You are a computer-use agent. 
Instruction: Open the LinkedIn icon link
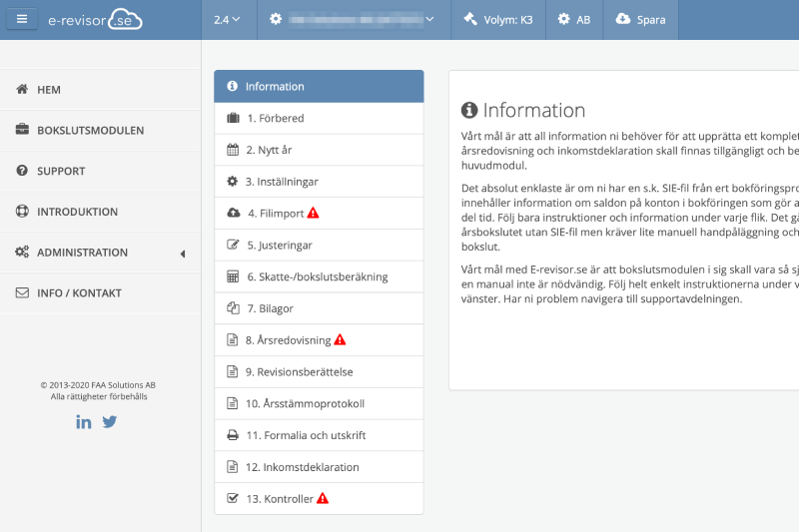tap(84, 421)
